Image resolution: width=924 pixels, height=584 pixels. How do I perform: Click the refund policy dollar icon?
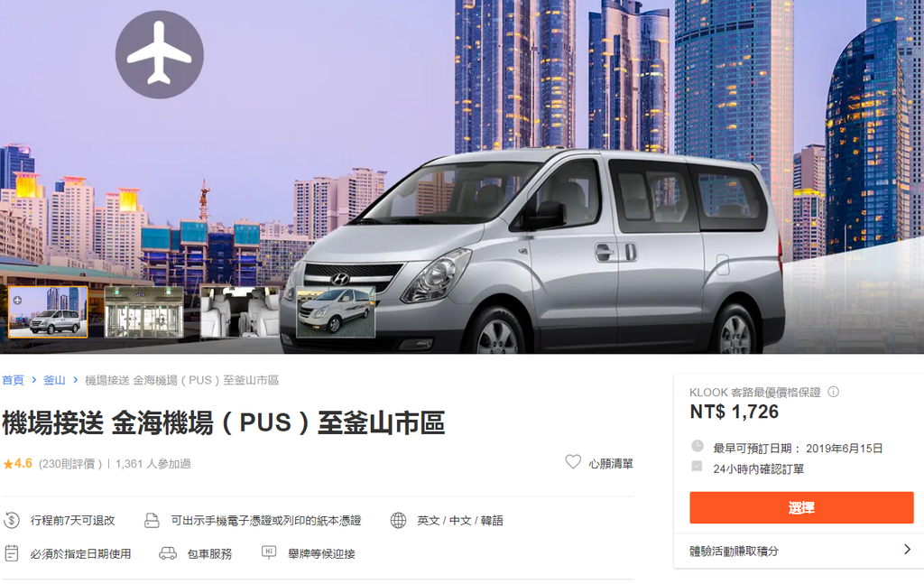(x=12, y=520)
